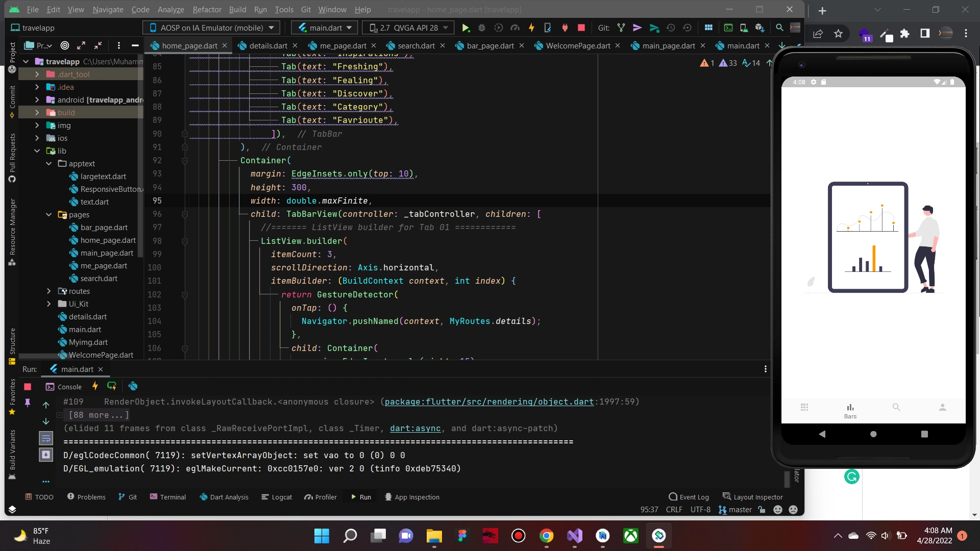
Task: Click Chrome icon in Windows taskbar
Action: [x=546, y=536]
